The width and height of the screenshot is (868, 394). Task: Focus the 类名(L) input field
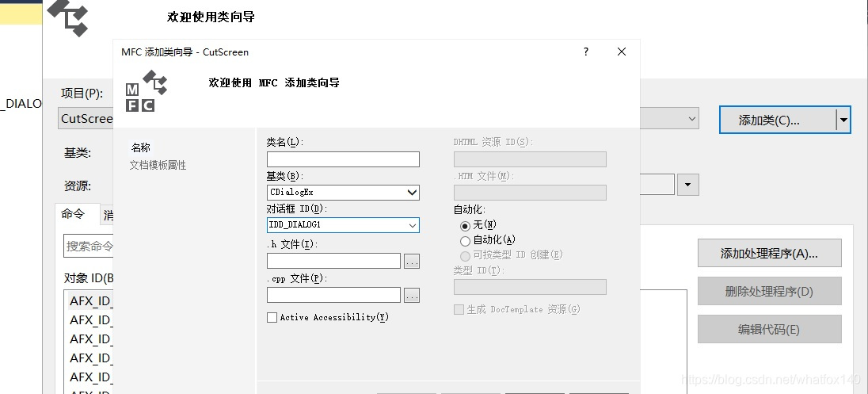tap(343, 159)
